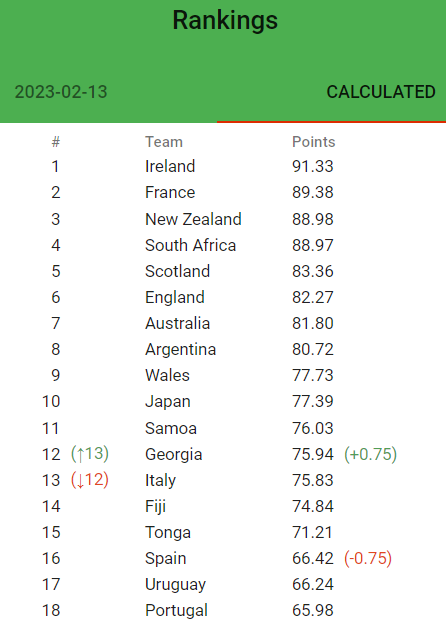This screenshot has width=446, height=621.
Task: Click the Rankings heading
Action: pyautogui.click(x=225, y=20)
